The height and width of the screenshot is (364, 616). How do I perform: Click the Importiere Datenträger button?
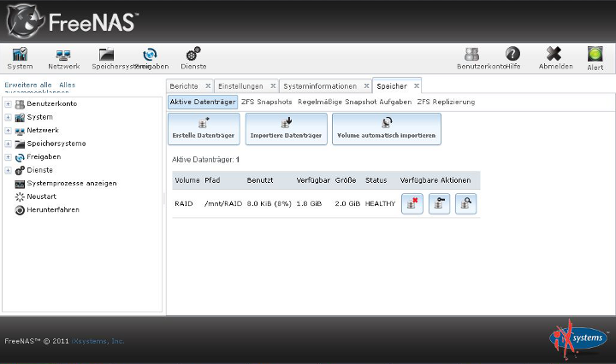pos(286,129)
